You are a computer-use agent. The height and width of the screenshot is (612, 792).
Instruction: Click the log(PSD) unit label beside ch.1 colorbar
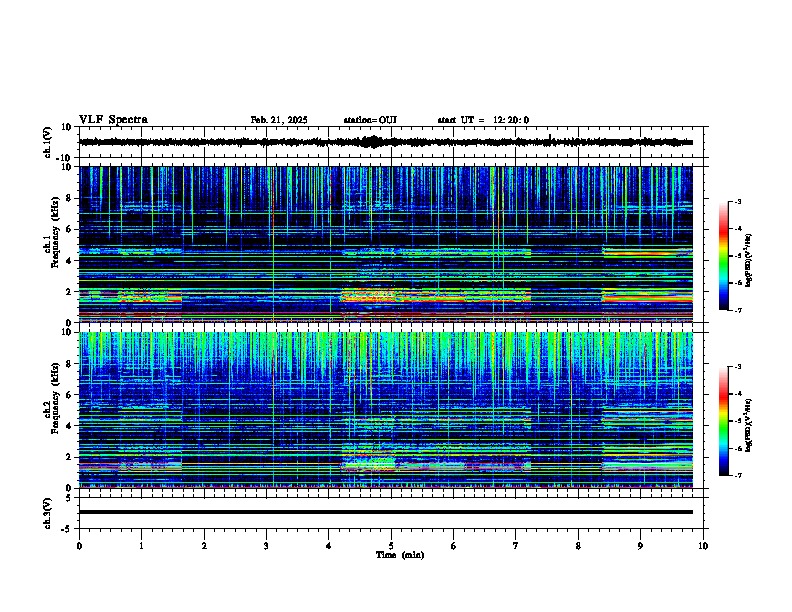748,261
